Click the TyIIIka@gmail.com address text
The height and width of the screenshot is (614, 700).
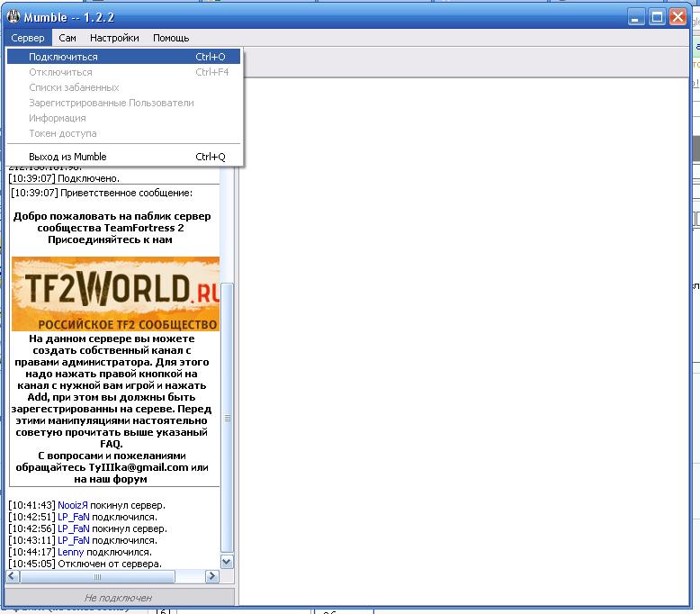(139, 467)
